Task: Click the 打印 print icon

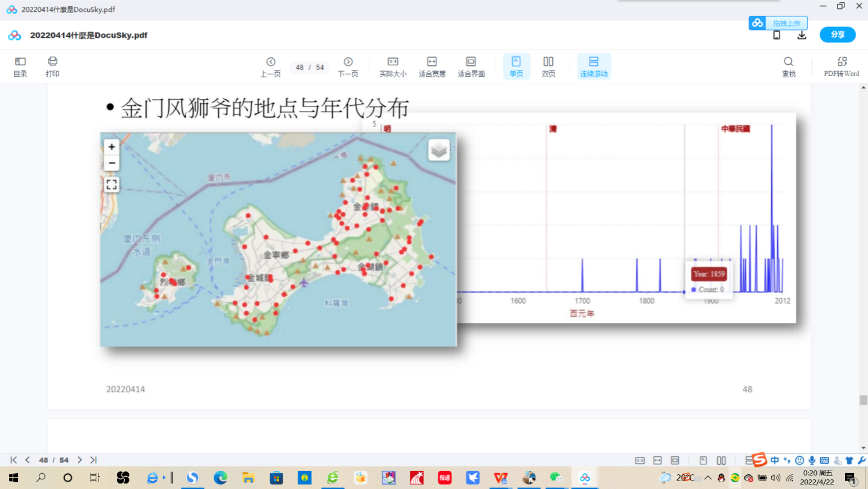Action: pyautogui.click(x=52, y=66)
